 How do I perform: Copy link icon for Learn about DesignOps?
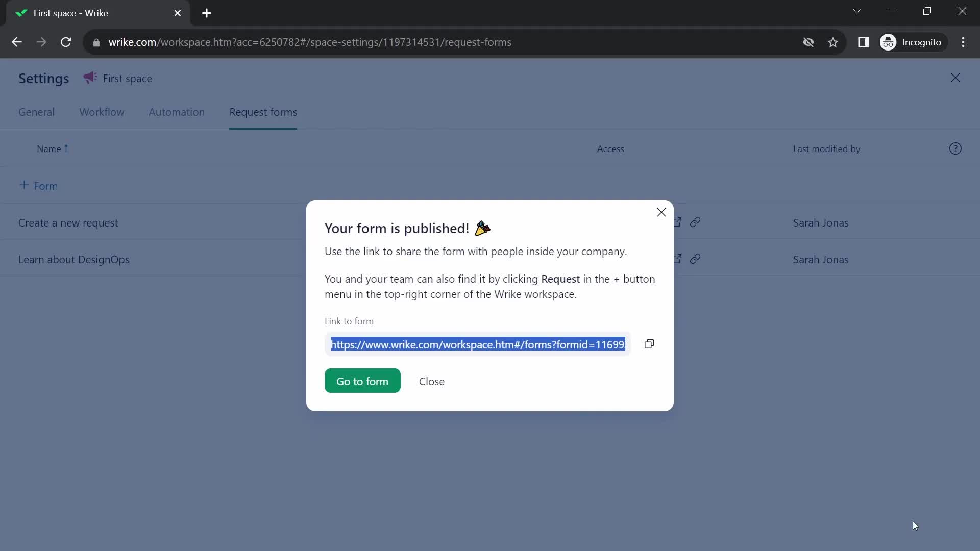695,259
